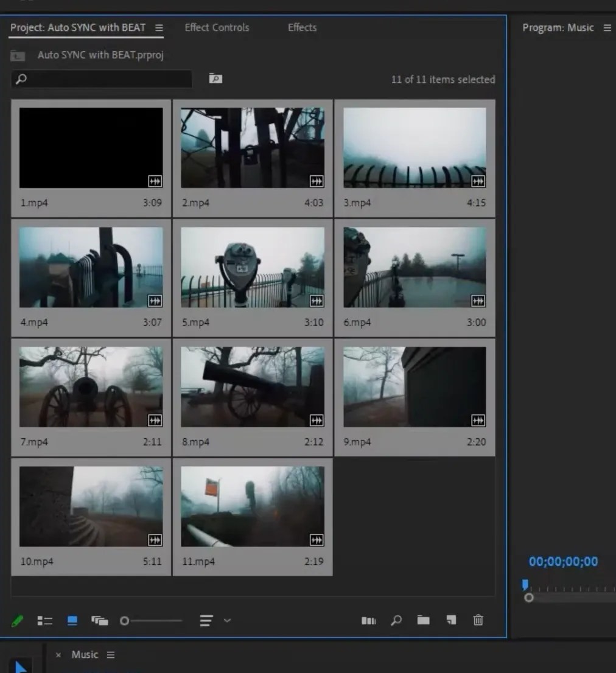The image size is (616, 673).
Task: Toggle selection of clip 11.mp4
Action: click(x=253, y=506)
